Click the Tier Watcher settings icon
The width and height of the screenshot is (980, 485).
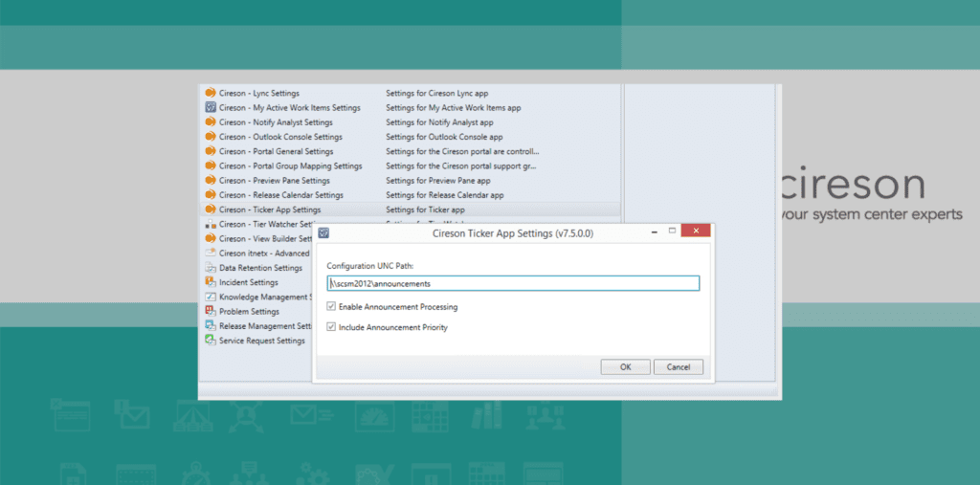[210, 224]
